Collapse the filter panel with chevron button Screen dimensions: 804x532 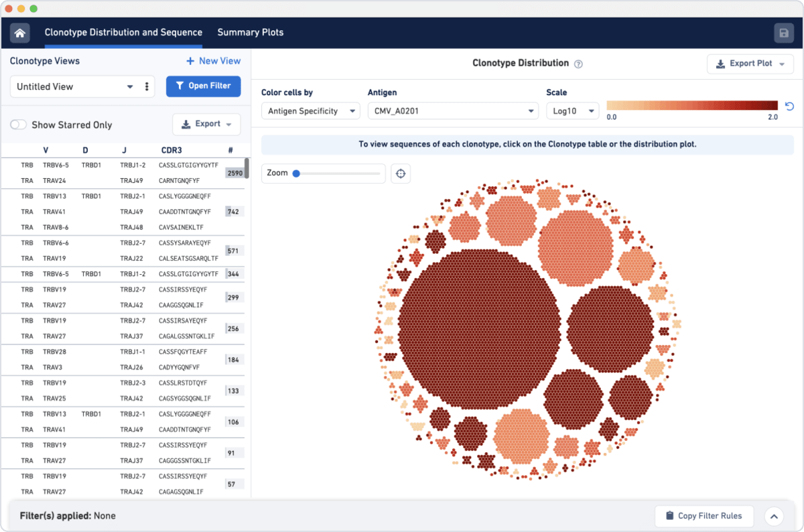[774, 516]
